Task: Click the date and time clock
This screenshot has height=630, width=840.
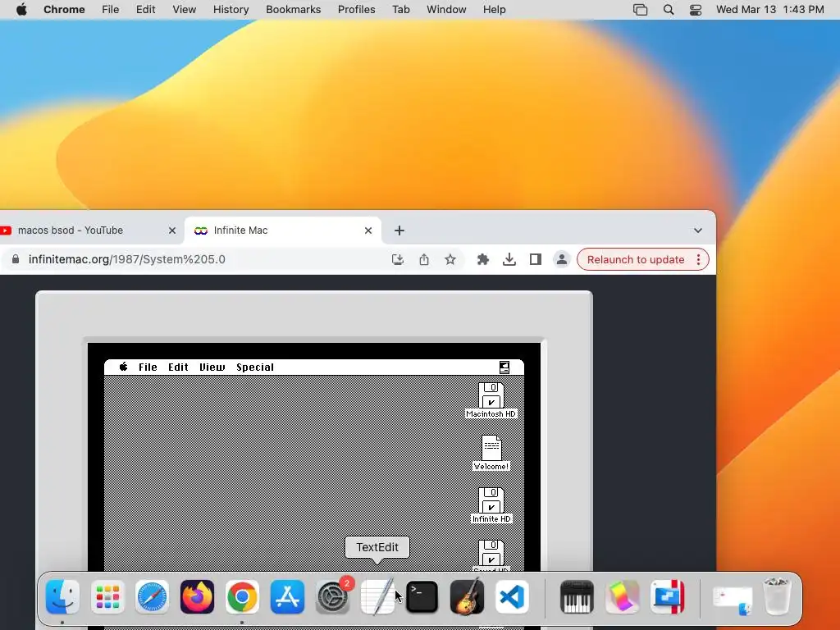Action: pyautogui.click(x=769, y=10)
